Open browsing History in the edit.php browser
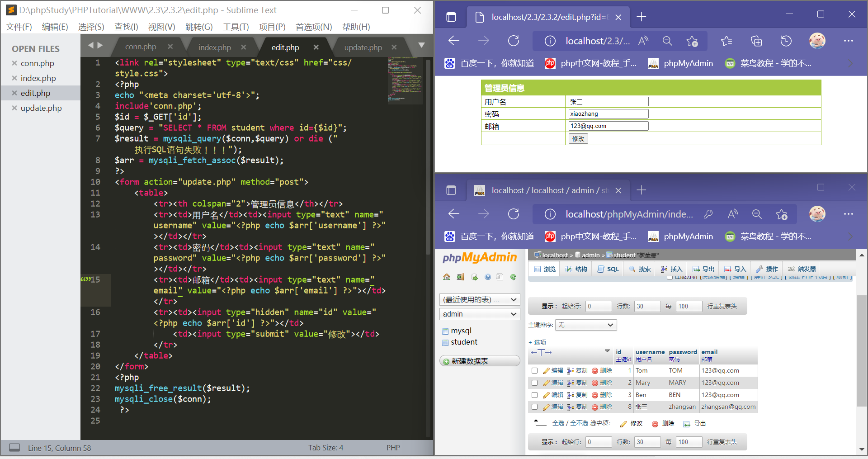This screenshot has width=868, height=459. (786, 41)
